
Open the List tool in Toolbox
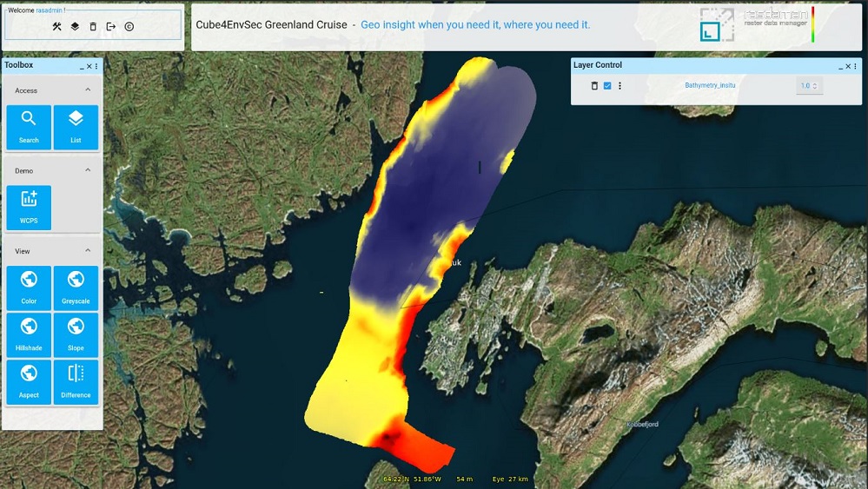76,127
